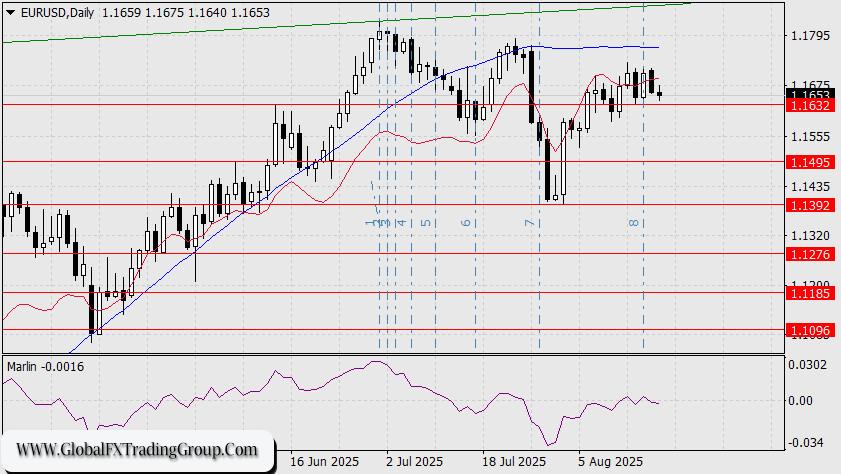
Task: Click the current price 1.1653 tag
Action: point(812,93)
